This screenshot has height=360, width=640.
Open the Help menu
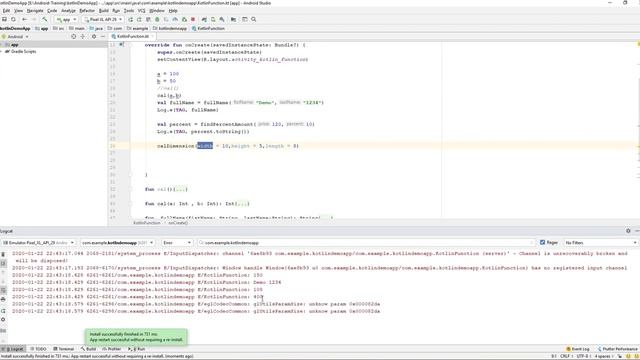coord(173,11)
